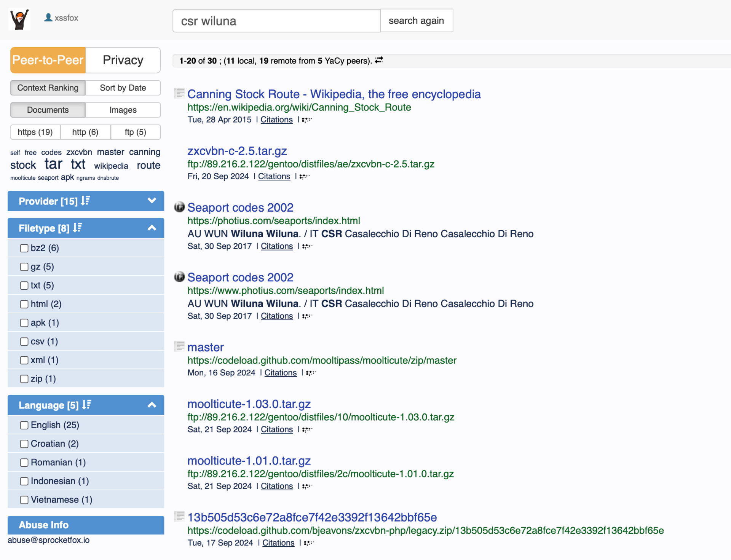This screenshot has height=560, width=731.
Task: Click the document icon beside the master result
Action: coord(179,346)
